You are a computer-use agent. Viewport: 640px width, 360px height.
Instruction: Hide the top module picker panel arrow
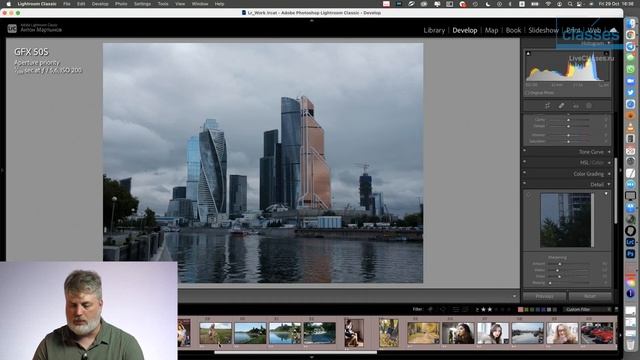312,20
